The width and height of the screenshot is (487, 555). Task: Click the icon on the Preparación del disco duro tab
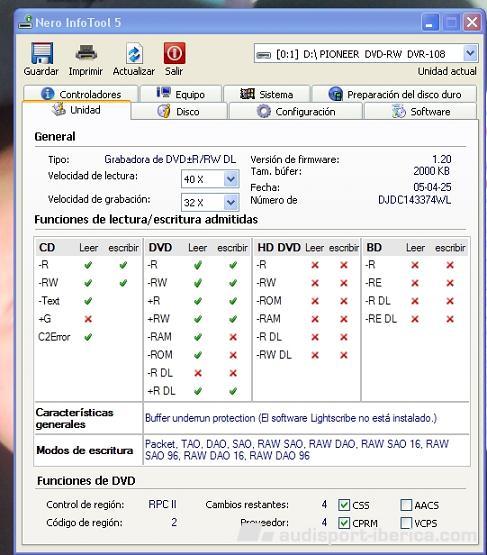pyautogui.click(x=336, y=94)
